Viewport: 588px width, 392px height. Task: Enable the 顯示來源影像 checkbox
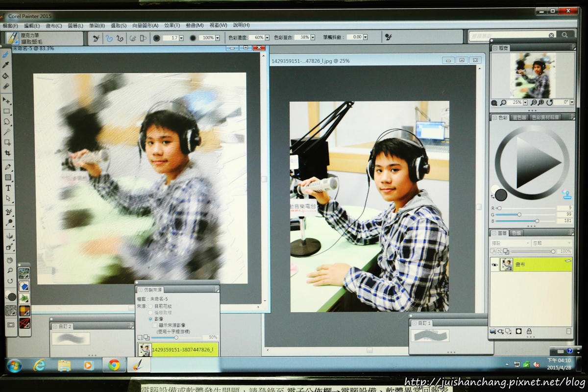[x=155, y=325]
